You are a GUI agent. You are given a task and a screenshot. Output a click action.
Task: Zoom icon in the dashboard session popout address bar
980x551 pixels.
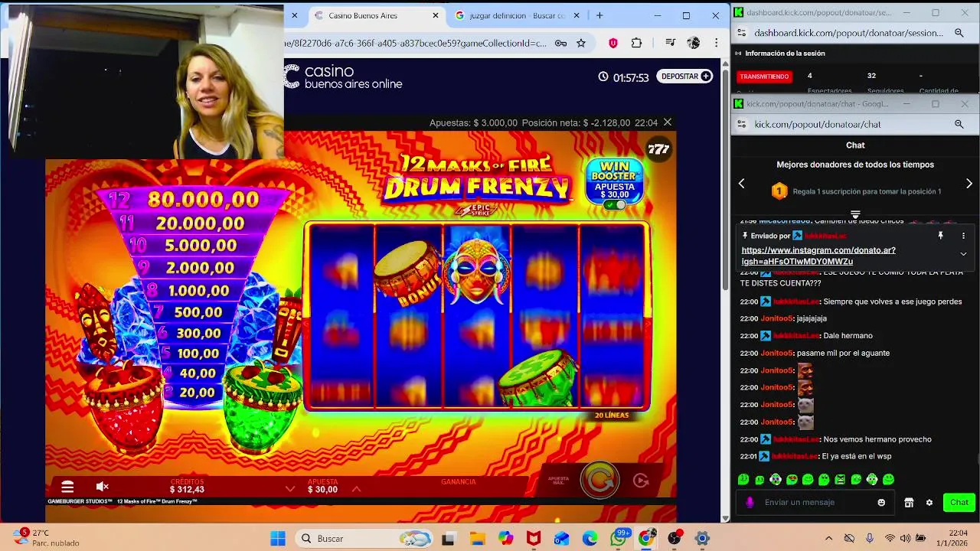tap(959, 33)
